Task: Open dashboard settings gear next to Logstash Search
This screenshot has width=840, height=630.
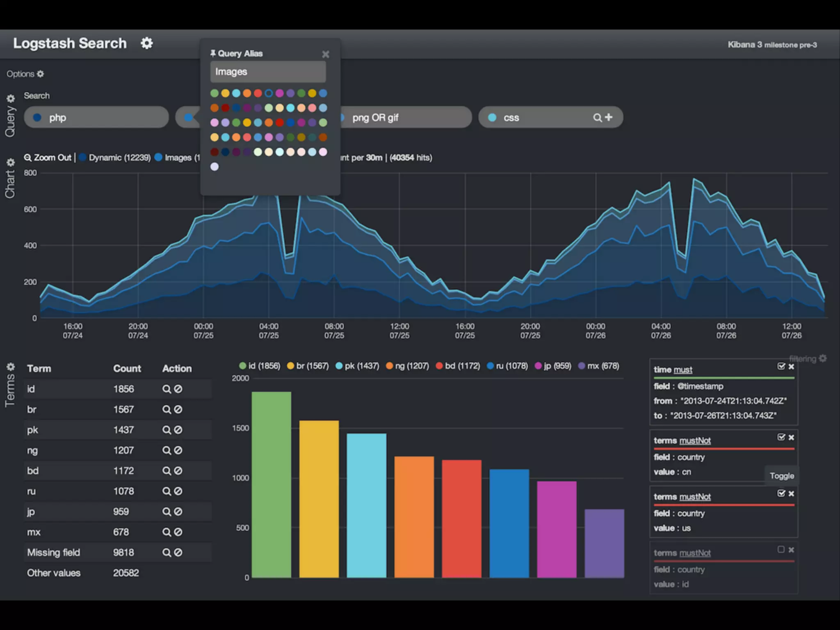Action: [x=146, y=43]
